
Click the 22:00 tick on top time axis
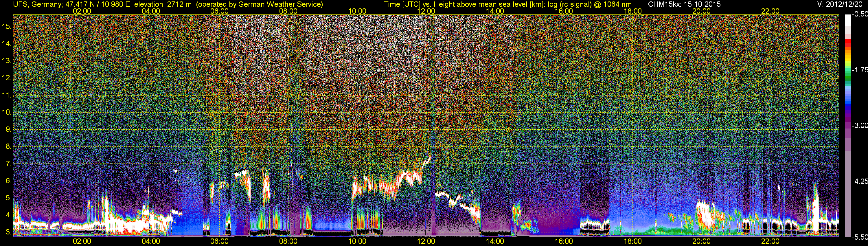click(770, 11)
